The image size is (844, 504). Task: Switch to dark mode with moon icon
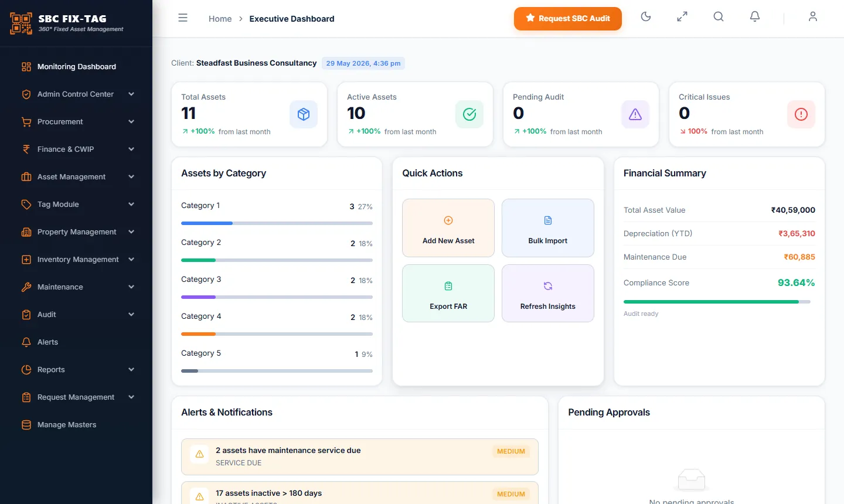coord(646,17)
